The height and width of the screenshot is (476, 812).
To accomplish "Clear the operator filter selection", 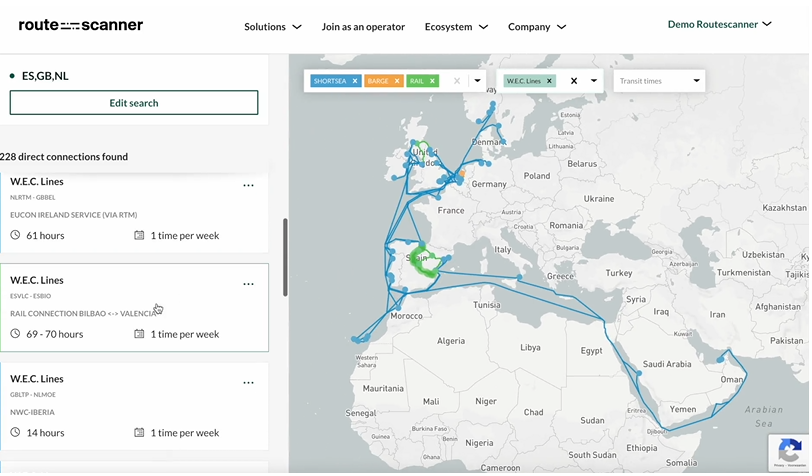I will click(574, 81).
